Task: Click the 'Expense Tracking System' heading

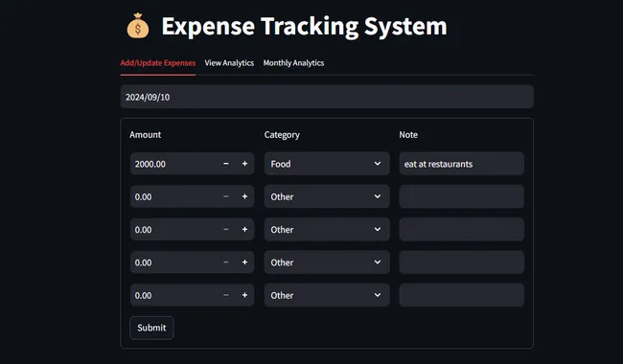Action: click(x=305, y=26)
